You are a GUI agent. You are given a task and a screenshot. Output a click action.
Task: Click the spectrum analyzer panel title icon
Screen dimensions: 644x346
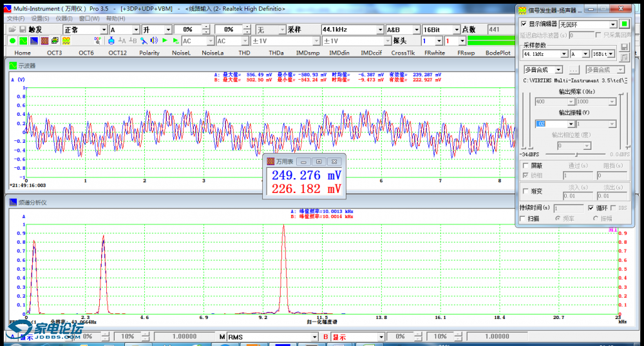13,203
